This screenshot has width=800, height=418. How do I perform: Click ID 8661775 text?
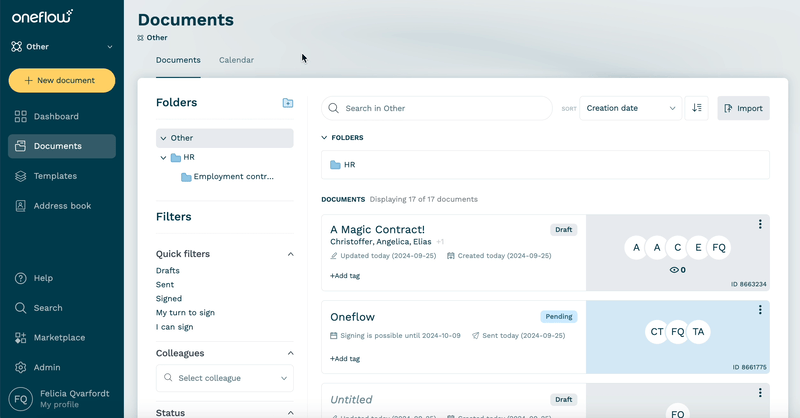pos(749,367)
